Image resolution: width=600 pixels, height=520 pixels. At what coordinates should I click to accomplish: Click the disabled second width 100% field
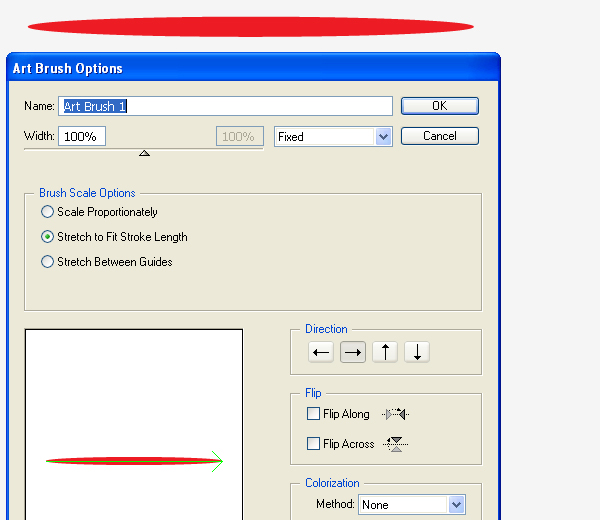click(x=240, y=136)
